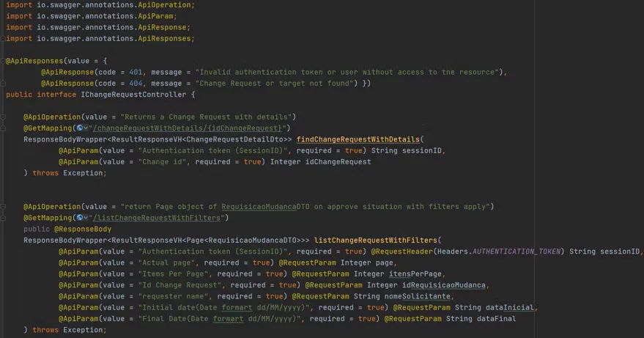Click the ApiOperation import class name

coord(164,5)
